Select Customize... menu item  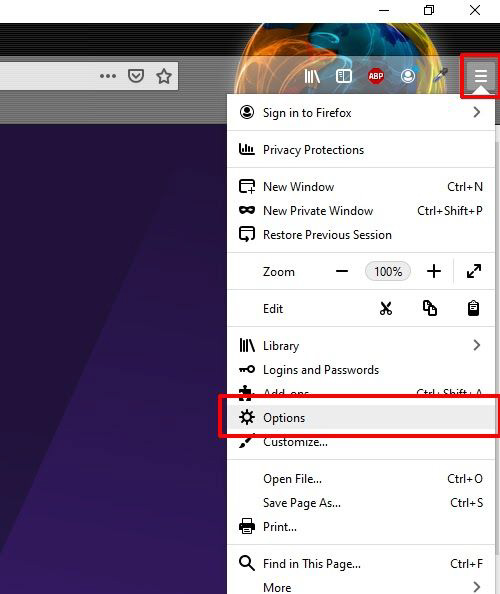click(361, 442)
